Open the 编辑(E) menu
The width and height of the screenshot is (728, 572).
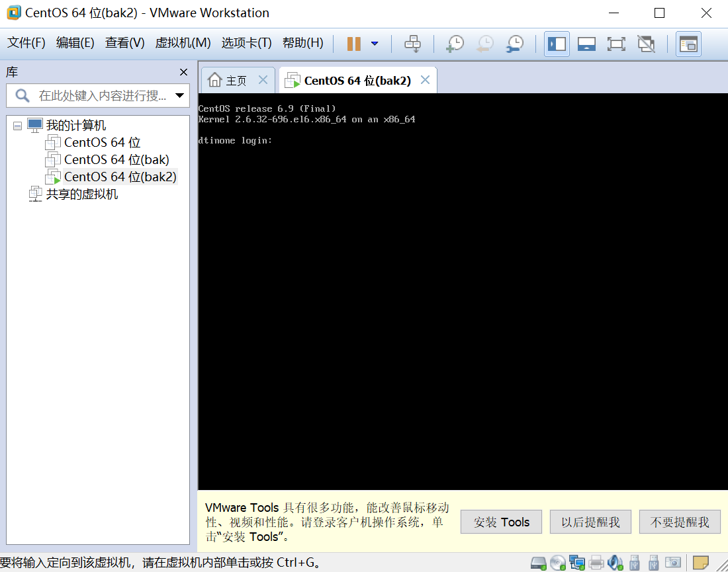coord(75,43)
